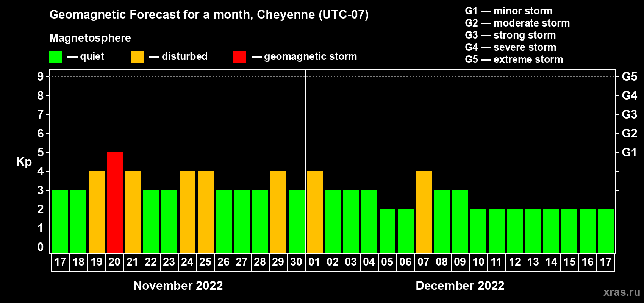Click the 'G3' label on the right axis
Viewport: 644px width, 303px height.
pyautogui.click(x=629, y=114)
